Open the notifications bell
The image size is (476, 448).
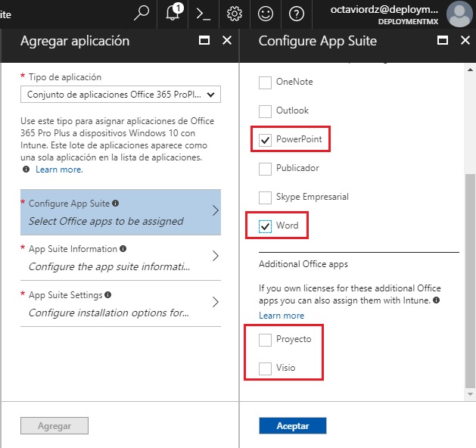tap(173, 13)
